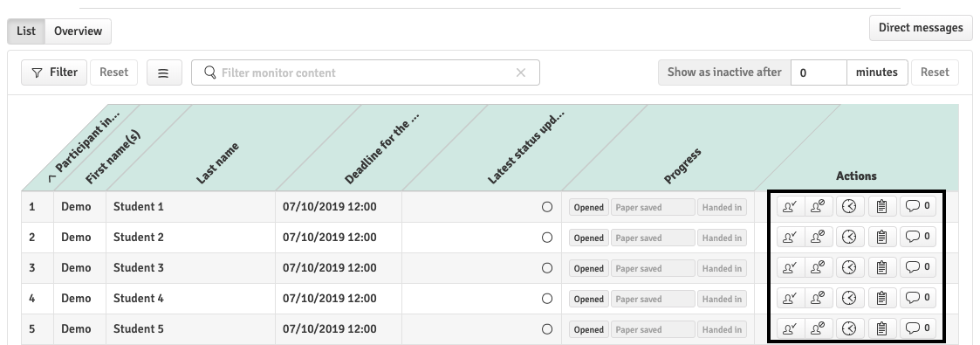Open the message bubble for Student 4

point(917,298)
